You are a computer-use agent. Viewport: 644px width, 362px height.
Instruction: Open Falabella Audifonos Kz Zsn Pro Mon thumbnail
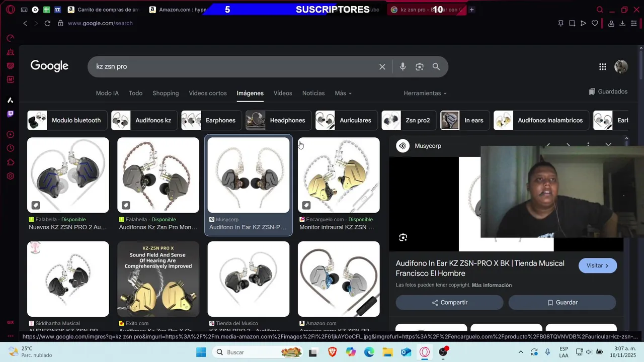click(x=158, y=175)
